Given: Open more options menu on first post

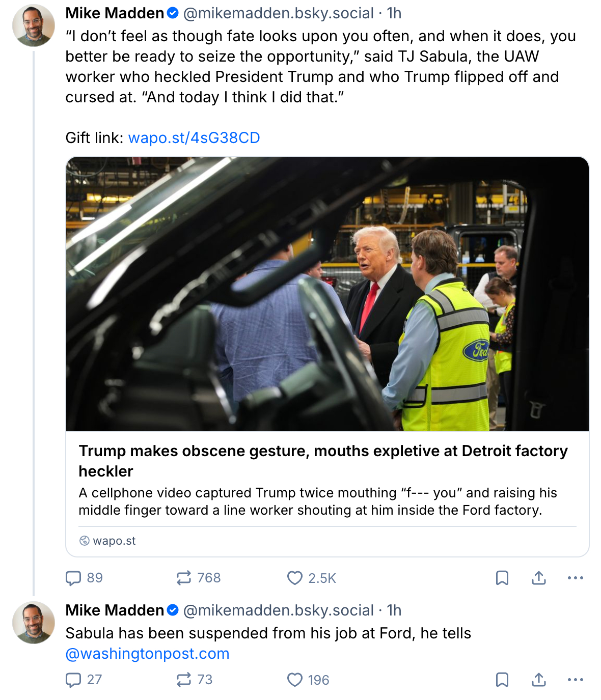Looking at the screenshot, I should tap(575, 578).
